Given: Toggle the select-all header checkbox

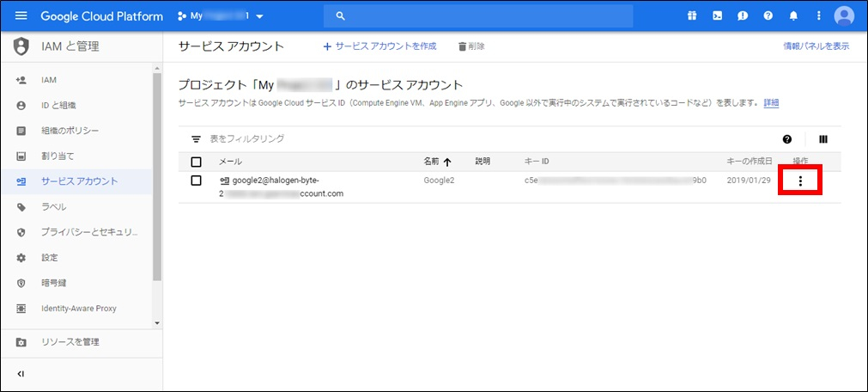Looking at the screenshot, I should pyautogui.click(x=196, y=162).
